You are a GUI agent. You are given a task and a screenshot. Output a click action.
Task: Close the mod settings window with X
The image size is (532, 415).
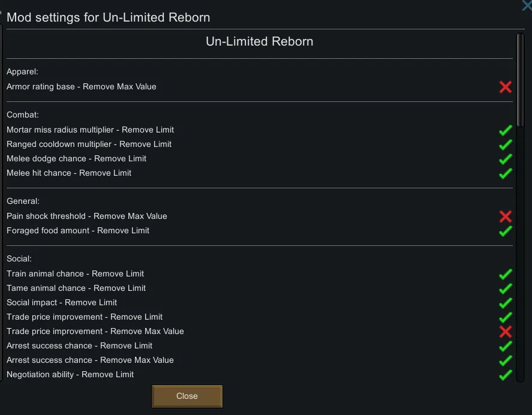click(527, 6)
